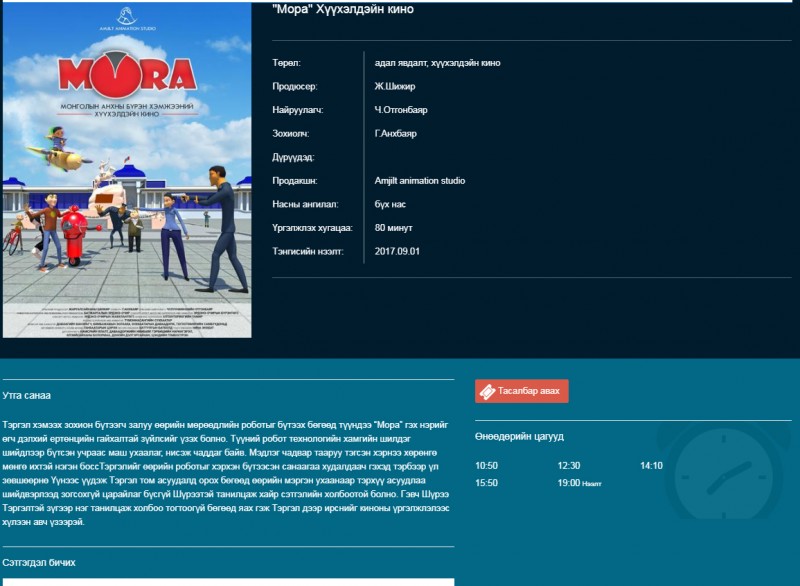Click the Тасалбар авах ticket button
The image size is (800, 586).
(x=521, y=391)
